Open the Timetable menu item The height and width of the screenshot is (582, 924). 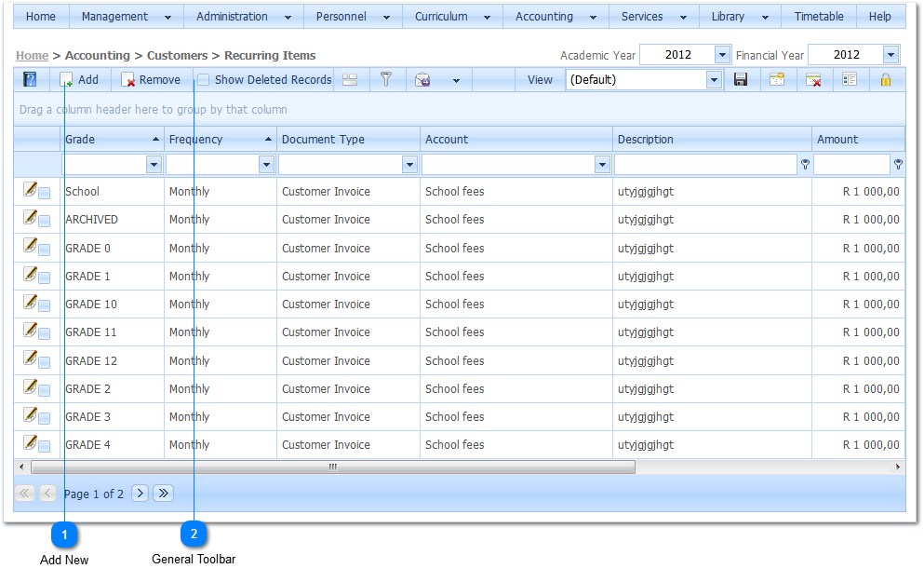click(x=819, y=17)
